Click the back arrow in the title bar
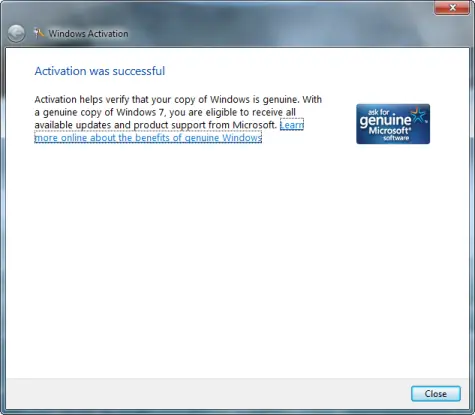Screen dimensions: 475x415 16,34
